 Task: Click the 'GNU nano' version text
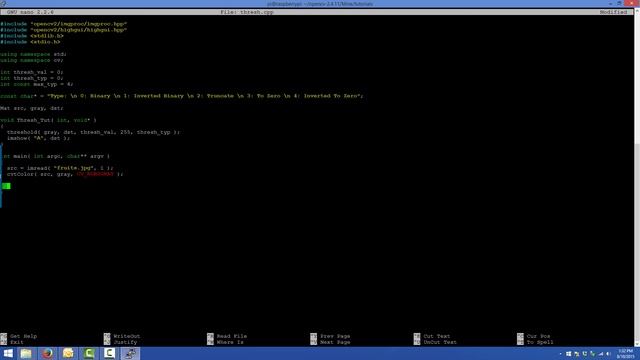[x=30, y=12]
